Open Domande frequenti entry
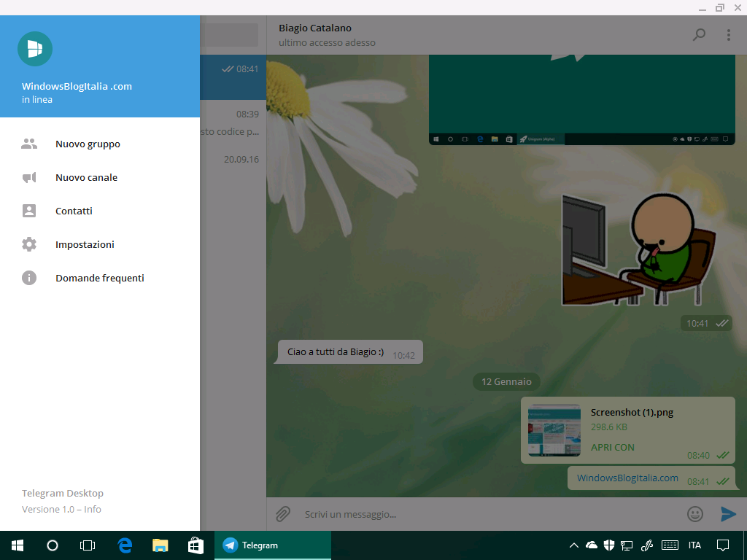 coord(100,278)
